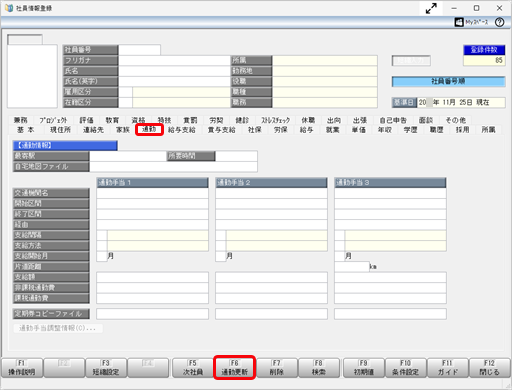Open the 就業 tab

[x=333, y=130]
